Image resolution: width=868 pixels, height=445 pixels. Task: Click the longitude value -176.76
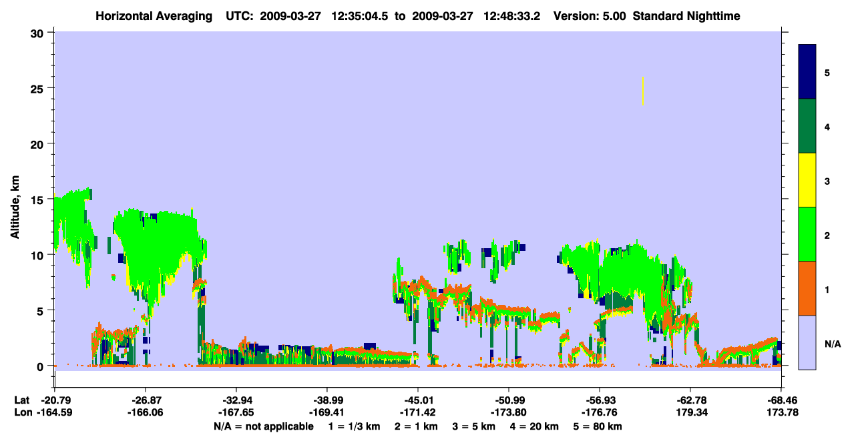click(600, 413)
